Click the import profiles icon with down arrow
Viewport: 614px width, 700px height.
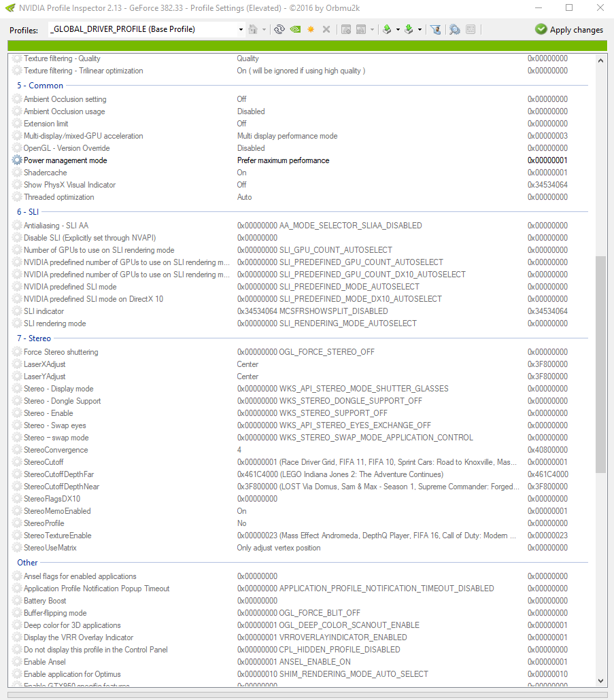pos(409,29)
